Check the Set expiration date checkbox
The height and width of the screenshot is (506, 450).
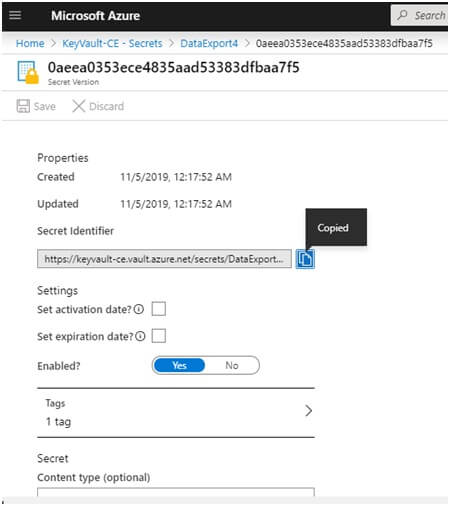159,336
